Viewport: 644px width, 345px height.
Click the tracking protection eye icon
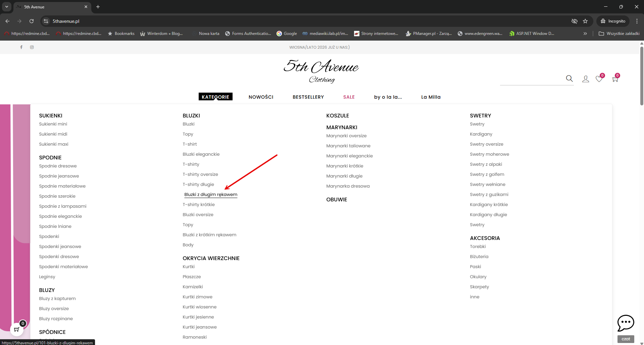pos(575,21)
